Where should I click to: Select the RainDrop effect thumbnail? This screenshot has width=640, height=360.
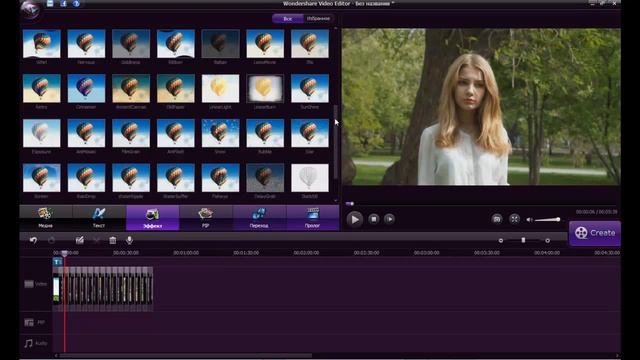[x=86, y=178]
